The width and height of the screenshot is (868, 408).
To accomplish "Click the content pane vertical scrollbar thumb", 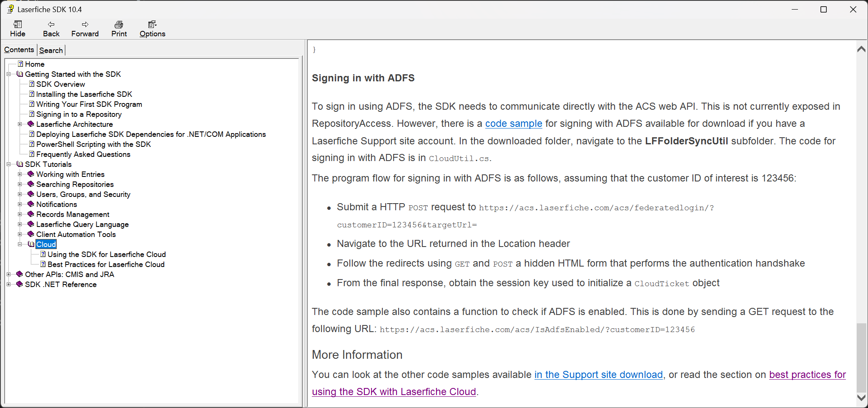I will coord(861,358).
